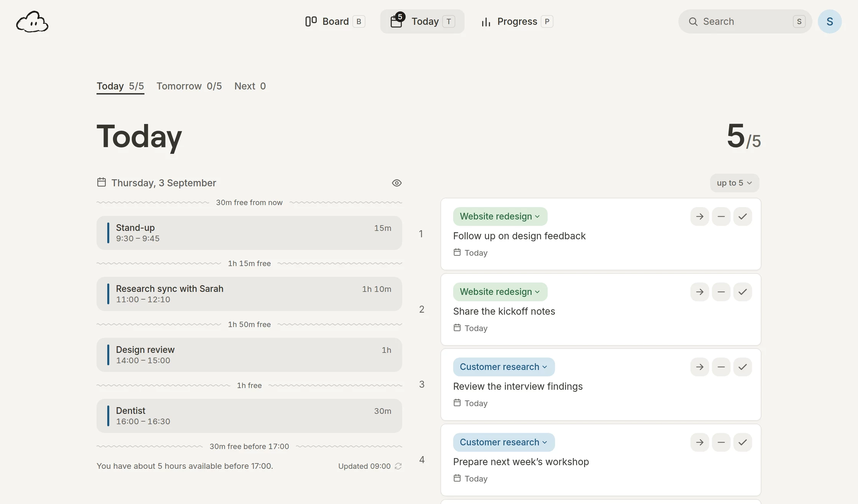Click the refresh icon next to Updated 09:00

click(398, 466)
